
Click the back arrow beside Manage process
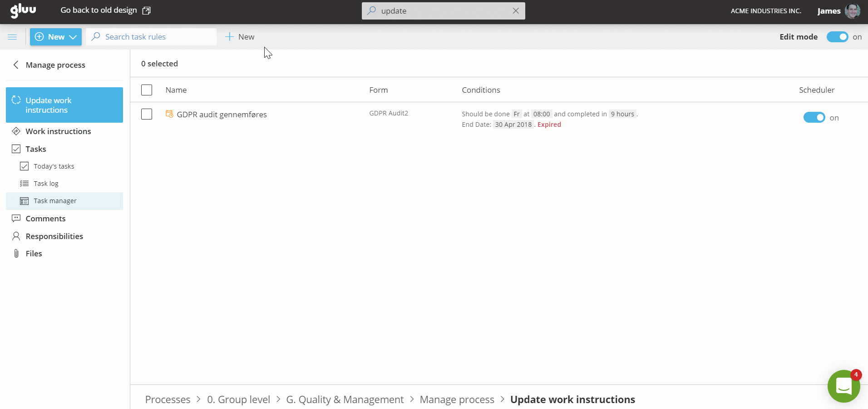[x=16, y=65]
